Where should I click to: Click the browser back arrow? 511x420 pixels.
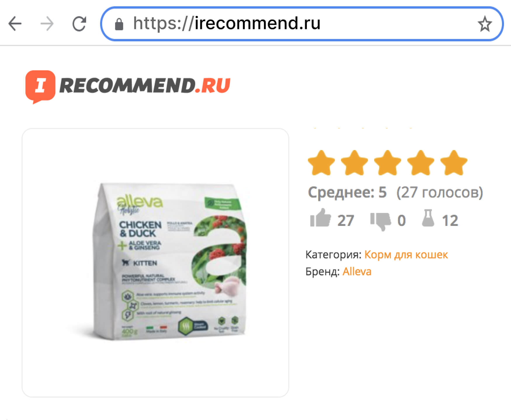coord(15,24)
